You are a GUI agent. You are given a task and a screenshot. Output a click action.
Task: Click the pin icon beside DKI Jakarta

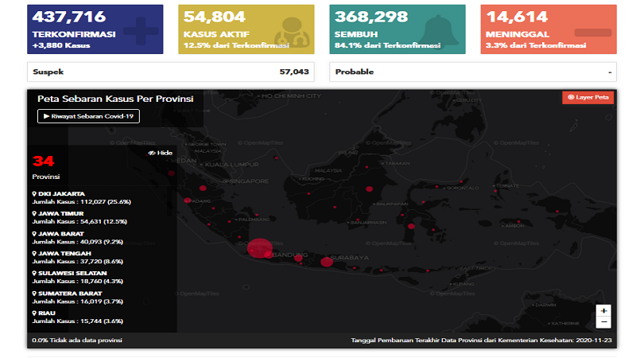(x=34, y=193)
